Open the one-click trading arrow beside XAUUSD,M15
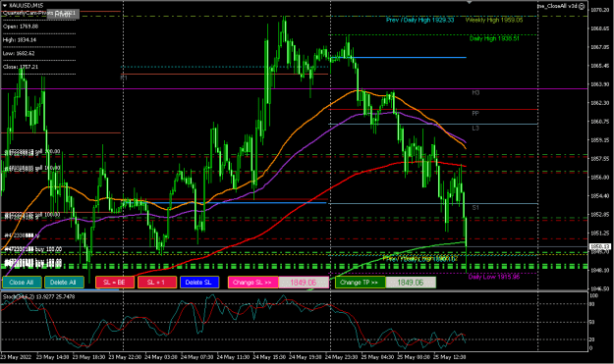The height and width of the screenshot is (364, 614). tap(5, 6)
